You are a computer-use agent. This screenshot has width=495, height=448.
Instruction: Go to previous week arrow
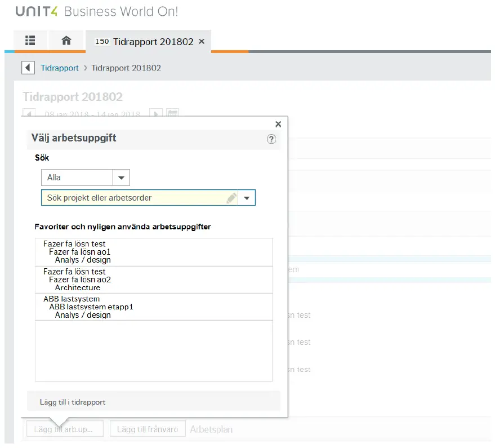tap(29, 113)
